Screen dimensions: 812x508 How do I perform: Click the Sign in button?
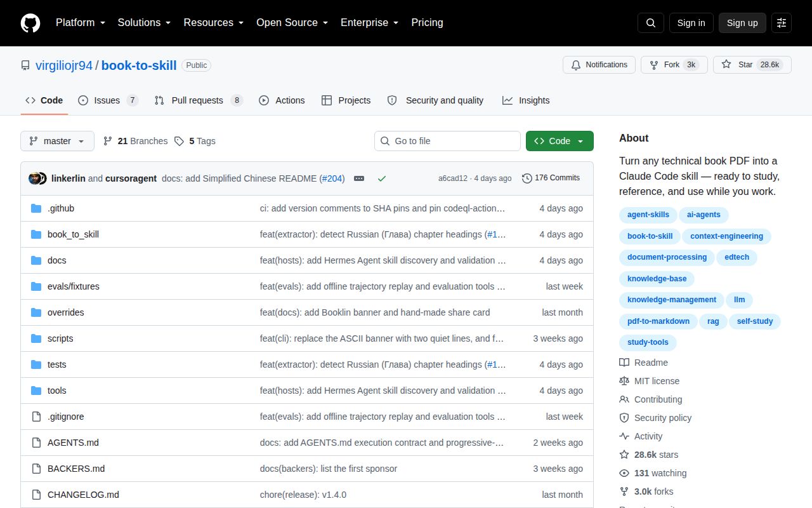point(691,23)
